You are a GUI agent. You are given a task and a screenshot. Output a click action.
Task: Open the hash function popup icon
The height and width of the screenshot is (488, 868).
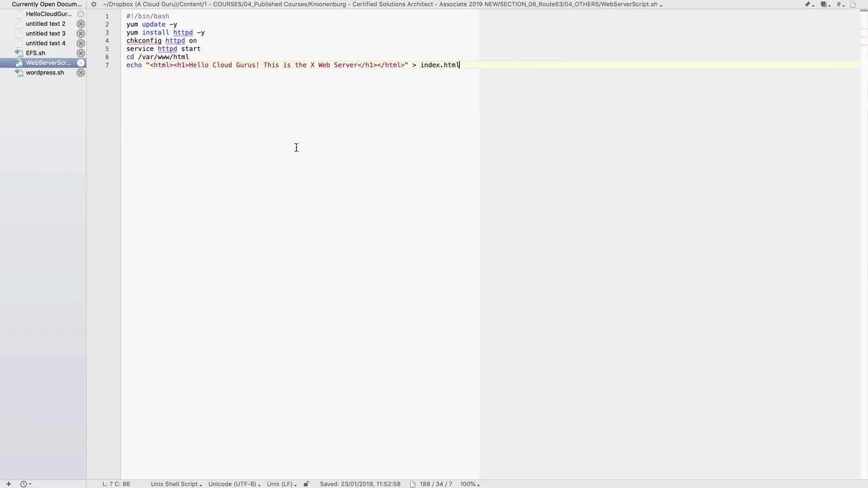[x=839, y=5]
